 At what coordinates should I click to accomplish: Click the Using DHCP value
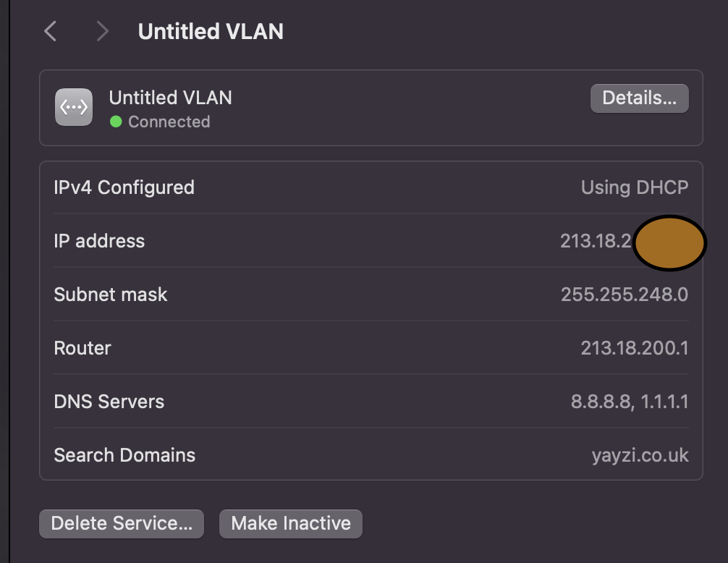[634, 187]
